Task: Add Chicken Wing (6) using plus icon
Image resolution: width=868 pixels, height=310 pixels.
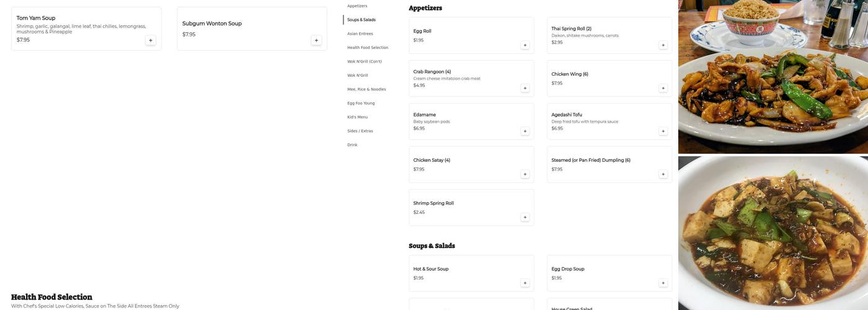Action: pyautogui.click(x=663, y=88)
